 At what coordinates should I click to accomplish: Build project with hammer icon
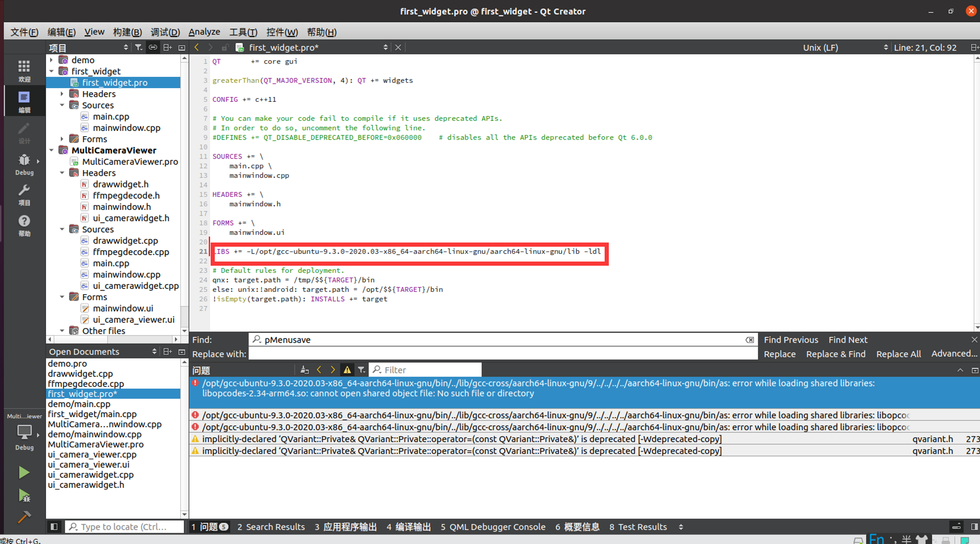coord(24,517)
